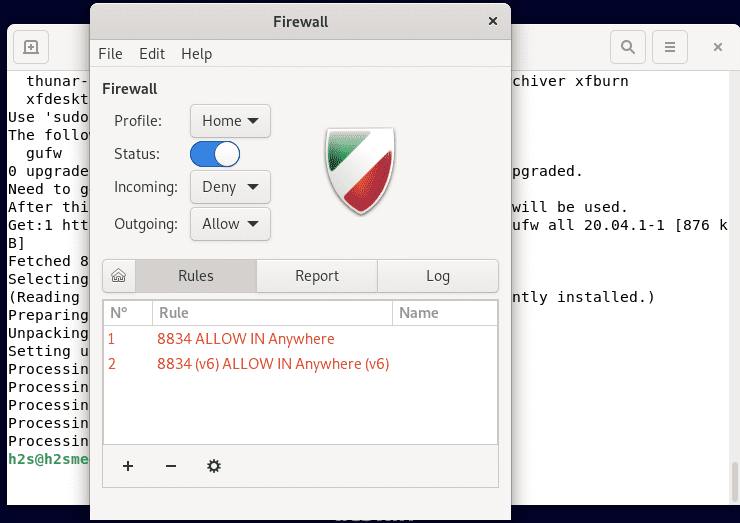Viewport: 740px width, 523px height.
Task: Click the Firewall heading text
Action: 130,89
